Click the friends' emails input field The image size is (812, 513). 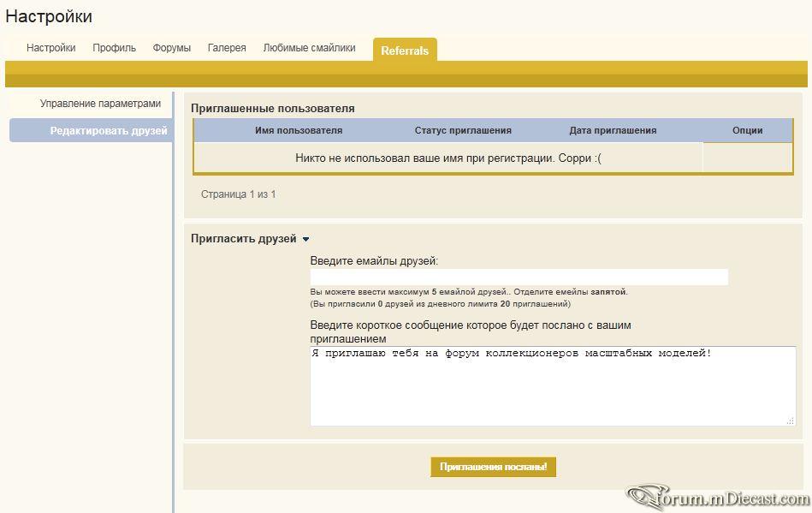coord(519,277)
